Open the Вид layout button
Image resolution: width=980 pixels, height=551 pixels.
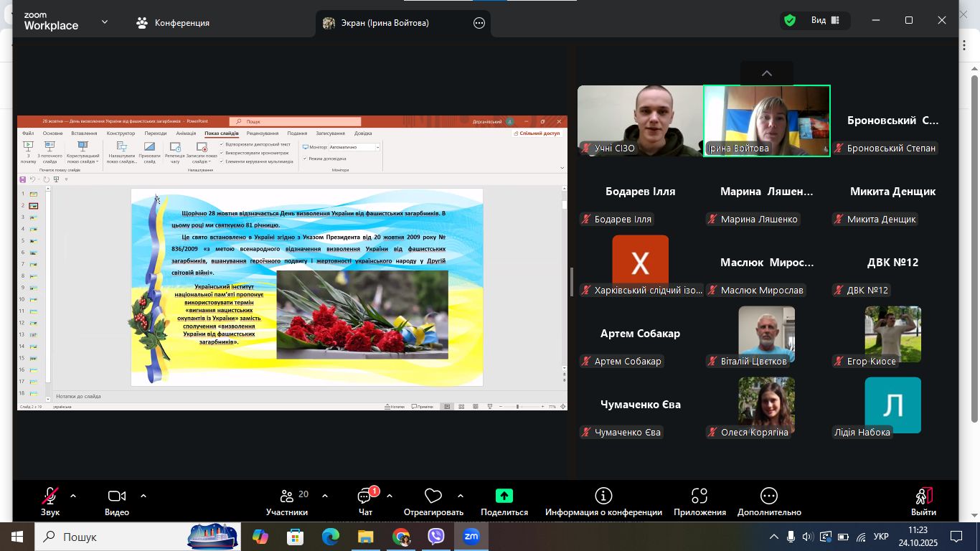pos(825,21)
